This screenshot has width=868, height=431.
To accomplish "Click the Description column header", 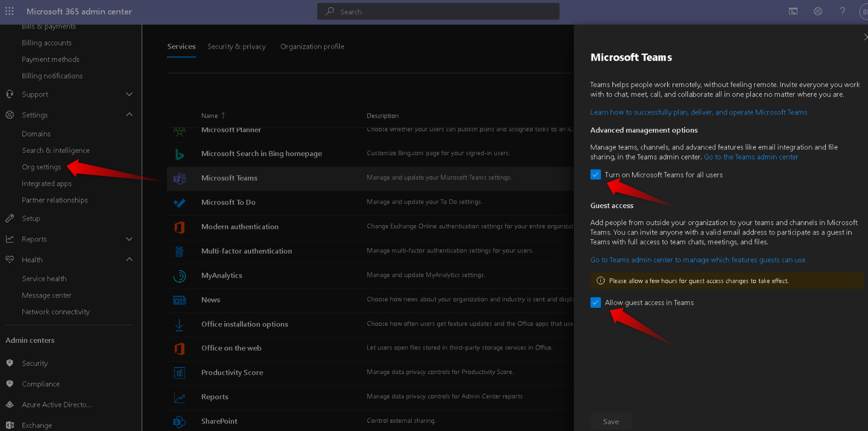I will click(383, 116).
